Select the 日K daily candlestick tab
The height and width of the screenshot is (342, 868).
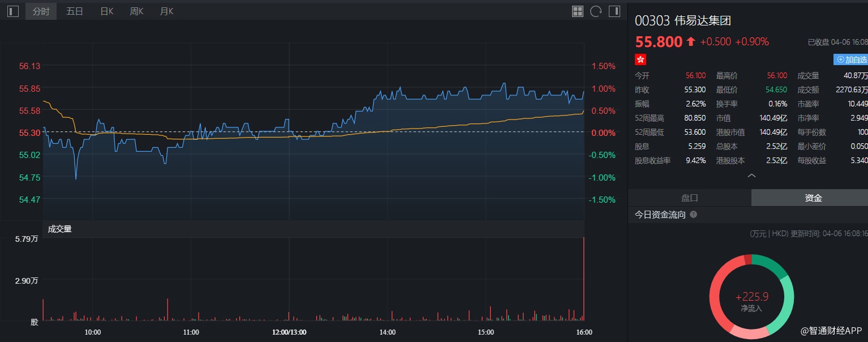coord(107,11)
